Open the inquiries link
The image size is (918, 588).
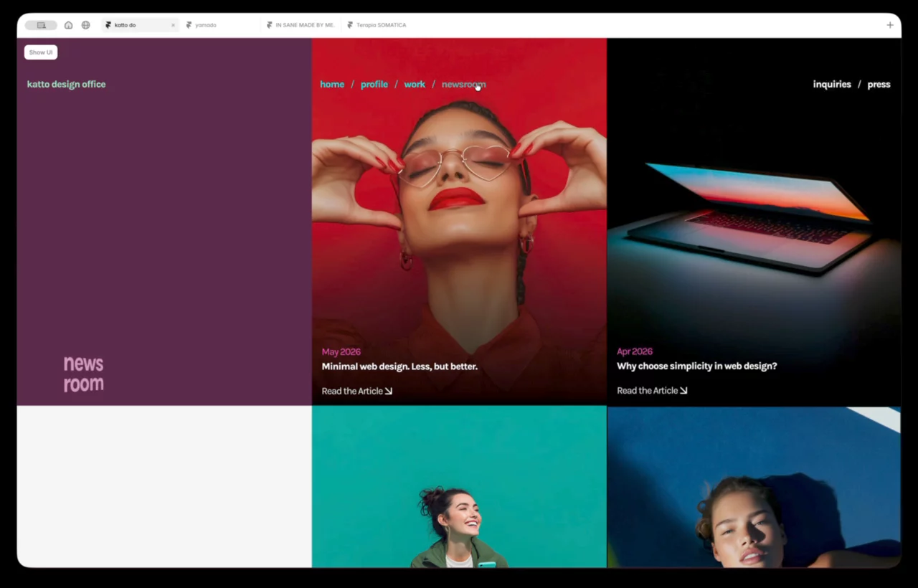pyautogui.click(x=832, y=85)
